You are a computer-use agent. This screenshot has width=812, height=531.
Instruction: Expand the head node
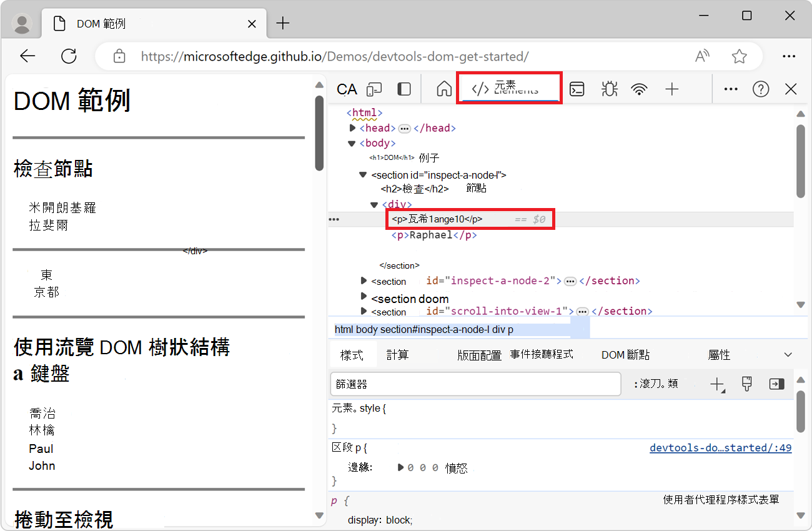pos(353,128)
